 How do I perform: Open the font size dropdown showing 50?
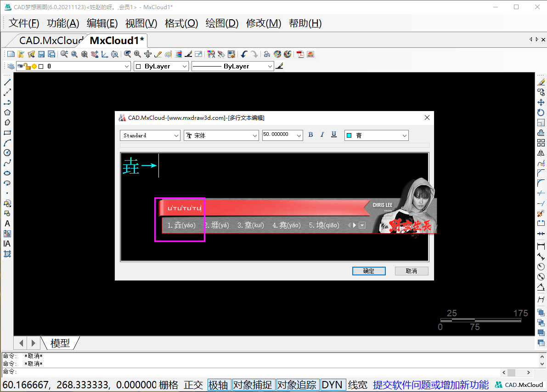(299, 135)
